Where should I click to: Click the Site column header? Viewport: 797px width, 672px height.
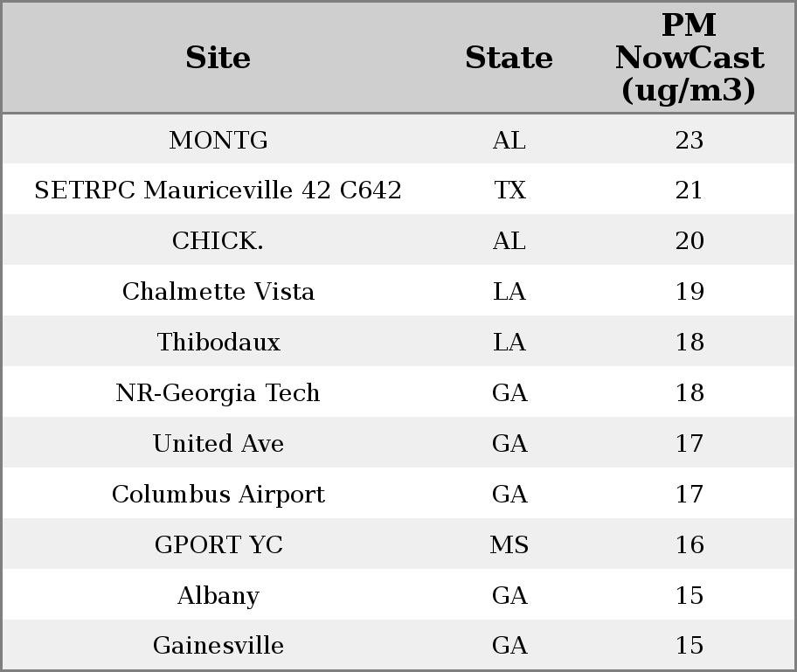click(218, 58)
